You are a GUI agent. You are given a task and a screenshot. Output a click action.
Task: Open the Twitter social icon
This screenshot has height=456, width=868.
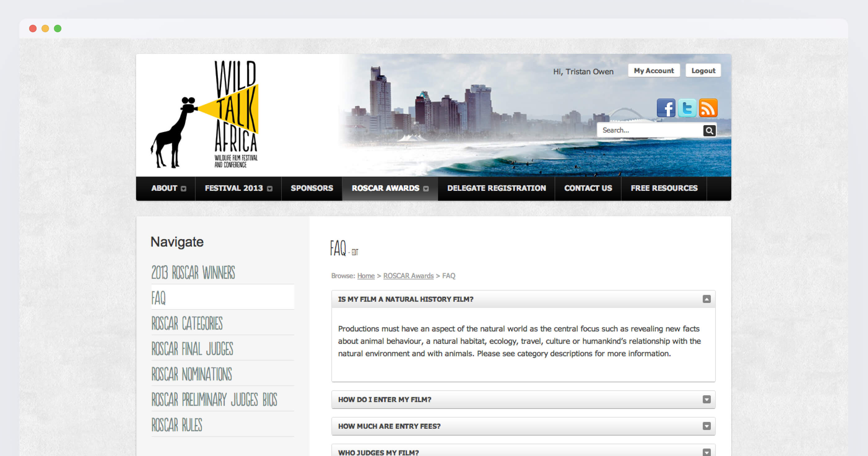click(x=687, y=108)
